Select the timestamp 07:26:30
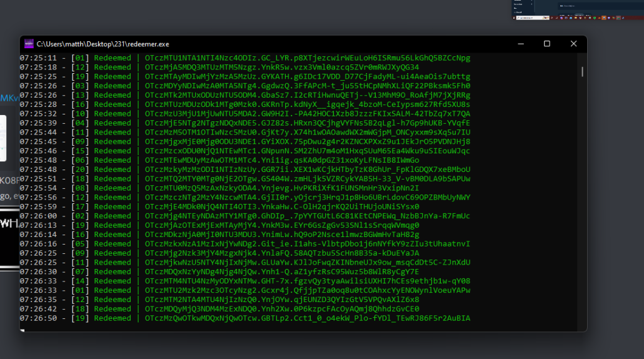This screenshot has width=644, height=359. click(38, 272)
